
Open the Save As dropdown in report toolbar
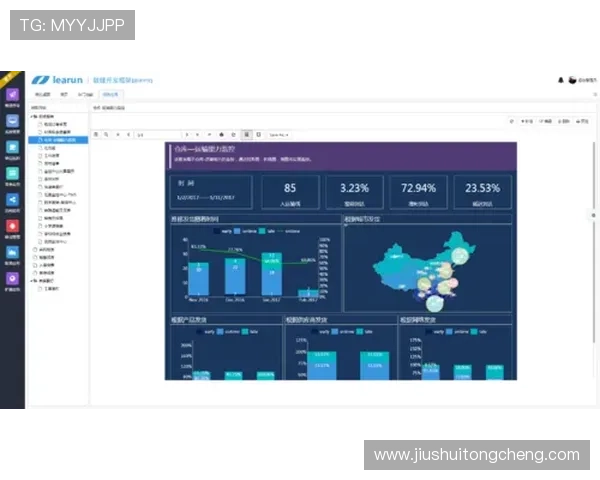[x=279, y=133]
